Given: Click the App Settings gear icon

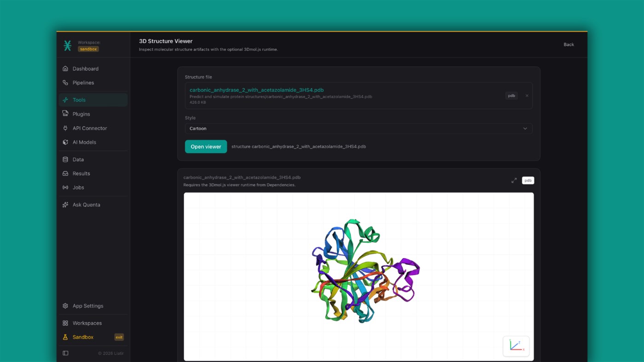Looking at the screenshot, I should pos(65,306).
